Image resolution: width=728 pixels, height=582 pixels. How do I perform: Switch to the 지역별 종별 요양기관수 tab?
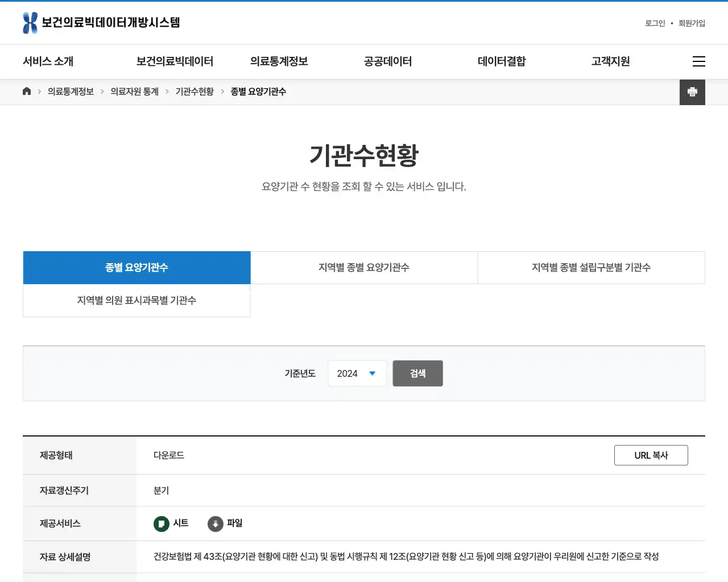pos(364,268)
